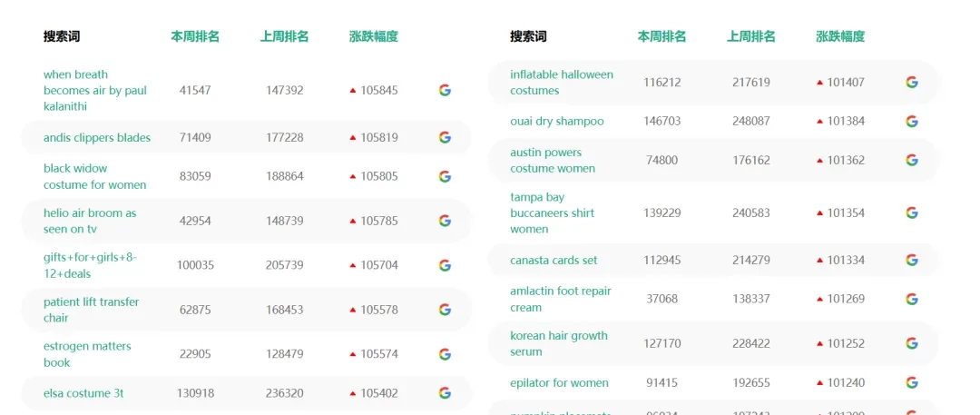Viewport: 980px width, 415px height.
Task: Select 'austin powers costume women' search term
Action: 552,160
